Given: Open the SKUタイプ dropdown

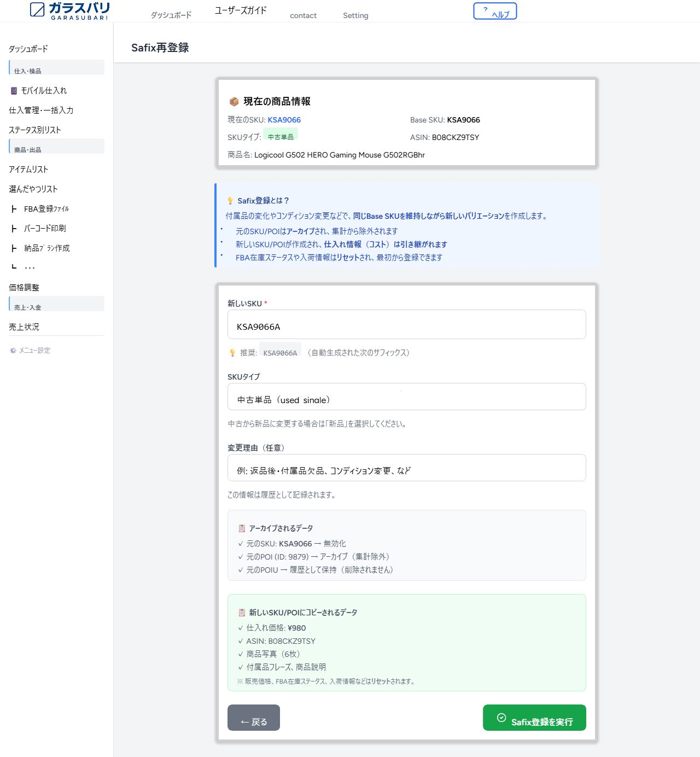Looking at the screenshot, I should coord(407,397).
